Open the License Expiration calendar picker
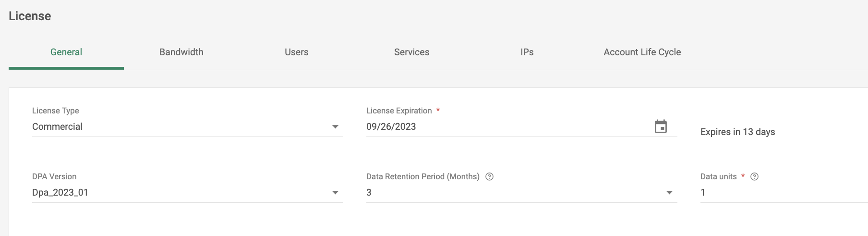 (661, 126)
